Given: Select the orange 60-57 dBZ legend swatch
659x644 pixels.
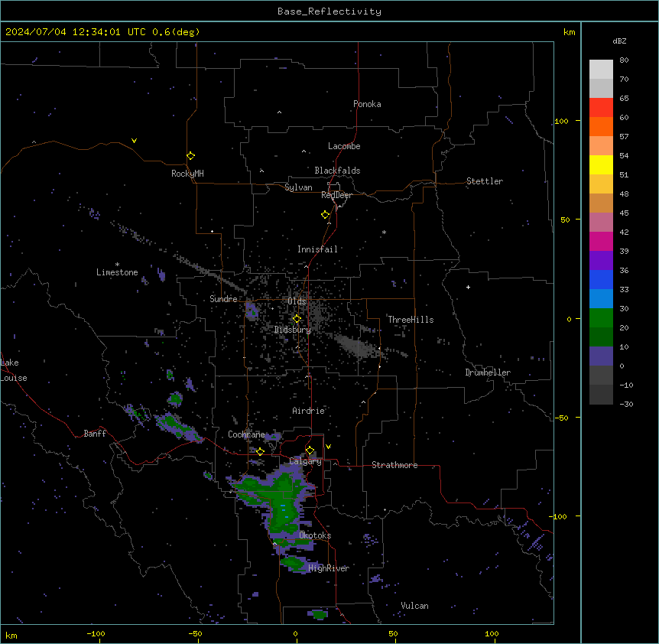Looking at the screenshot, I should click(x=601, y=127).
